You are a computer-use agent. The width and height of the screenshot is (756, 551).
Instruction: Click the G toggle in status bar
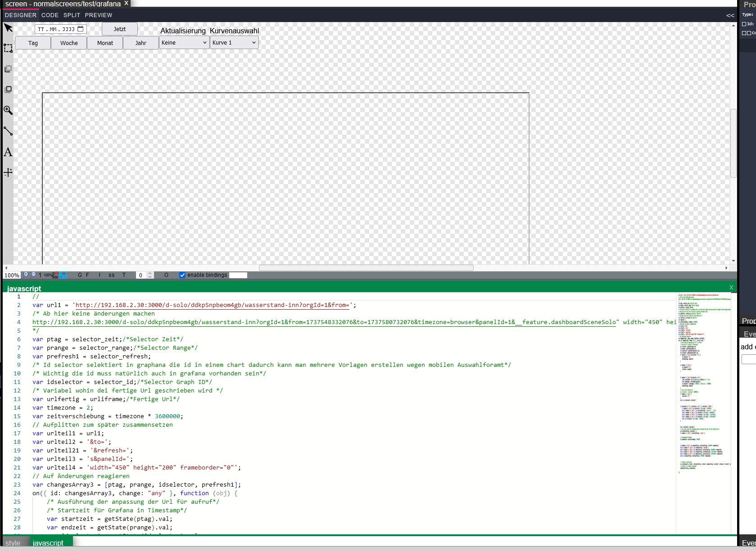(x=80, y=275)
